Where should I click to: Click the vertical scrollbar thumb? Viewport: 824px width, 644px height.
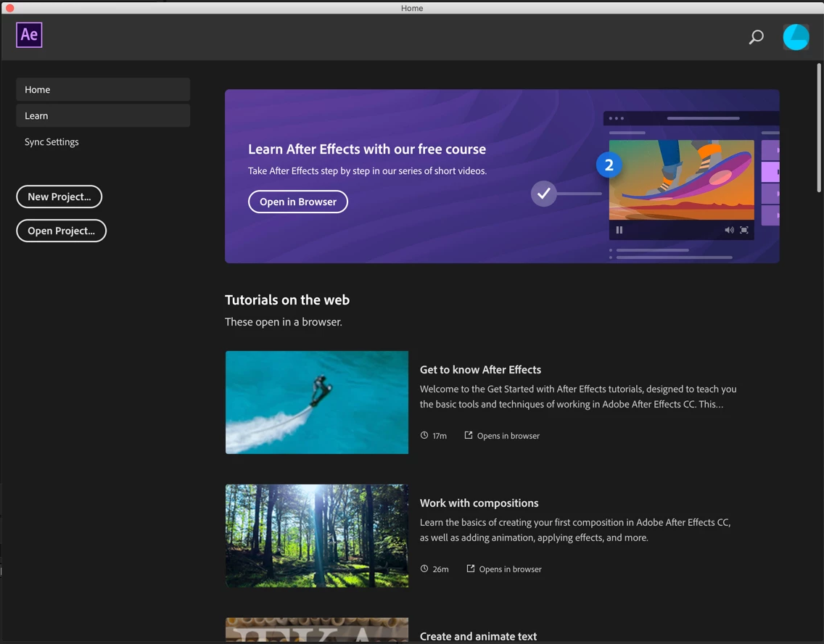(819, 128)
